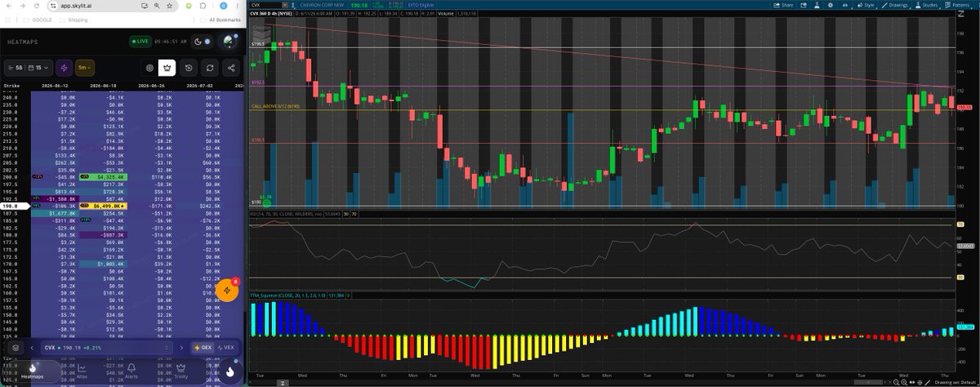The width and height of the screenshot is (980, 387).
Task: Open the chart settings gear icon
Action: tap(831, 5)
